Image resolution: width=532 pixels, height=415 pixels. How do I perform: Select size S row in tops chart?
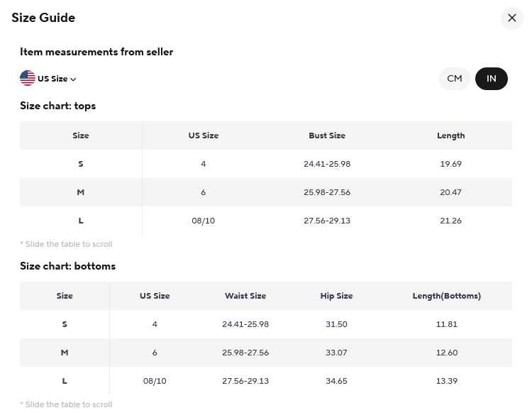click(x=266, y=164)
